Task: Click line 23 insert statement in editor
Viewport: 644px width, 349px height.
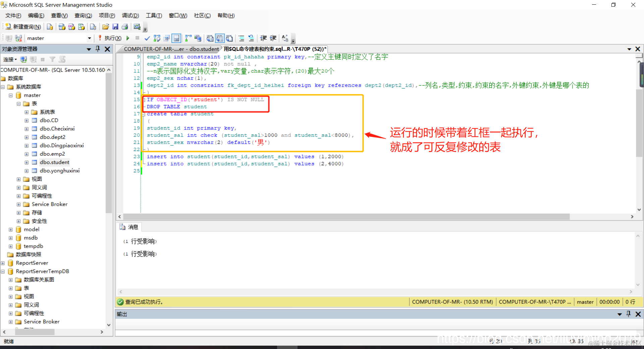Action: click(245, 157)
